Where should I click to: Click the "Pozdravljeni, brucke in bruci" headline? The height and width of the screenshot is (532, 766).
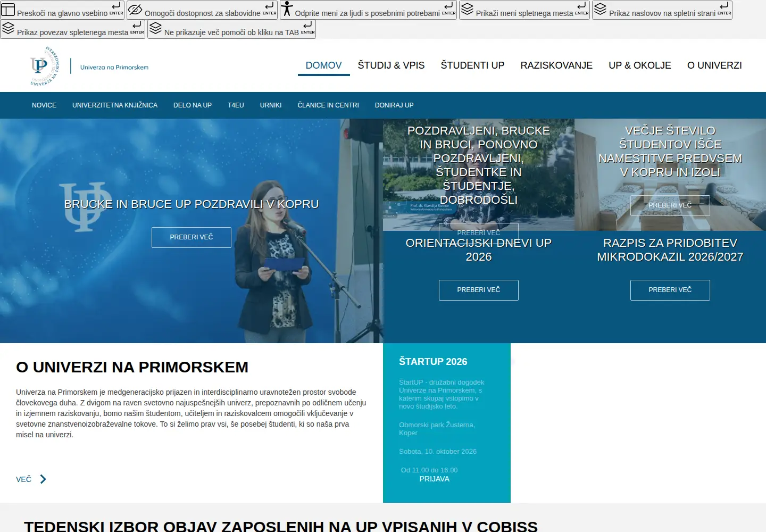(479, 165)
